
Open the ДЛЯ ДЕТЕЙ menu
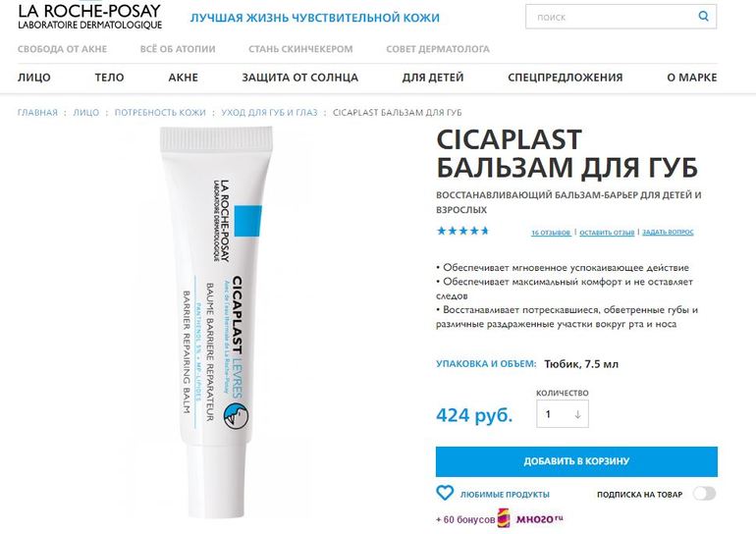click(x=432, y=78)
